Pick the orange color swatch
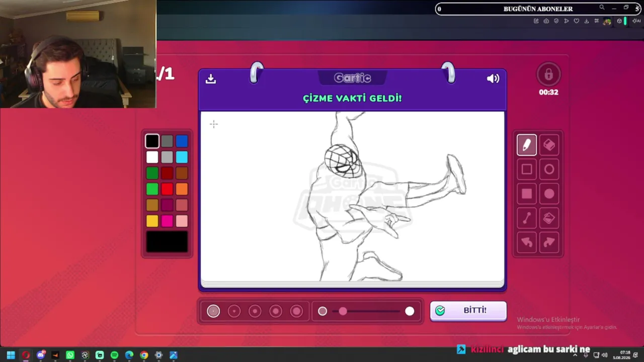The image size is (644, 362). [182, 189]
